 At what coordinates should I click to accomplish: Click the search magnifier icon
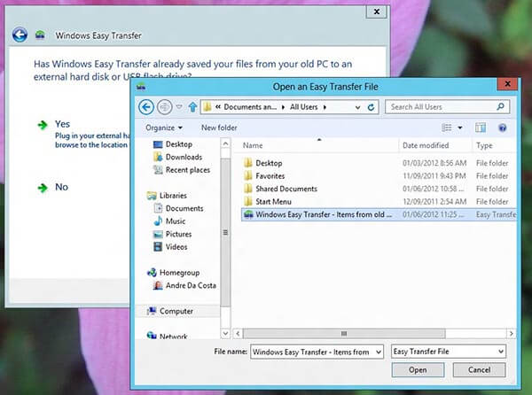500,107
